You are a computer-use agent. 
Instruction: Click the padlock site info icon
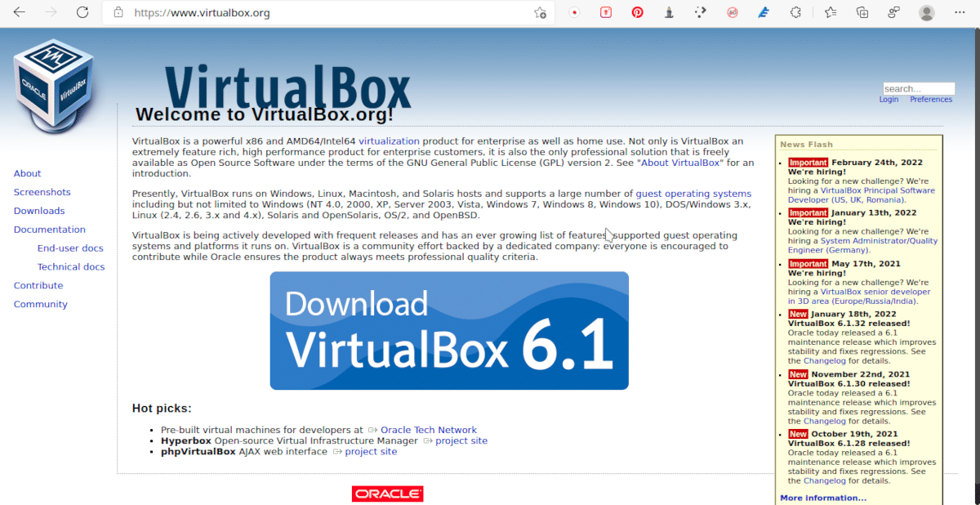(x=118, y=13)
